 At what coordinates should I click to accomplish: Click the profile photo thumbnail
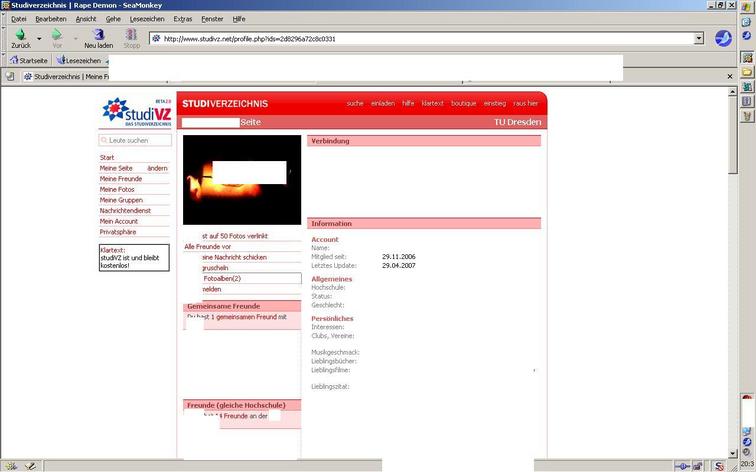(x=242, y=180)
